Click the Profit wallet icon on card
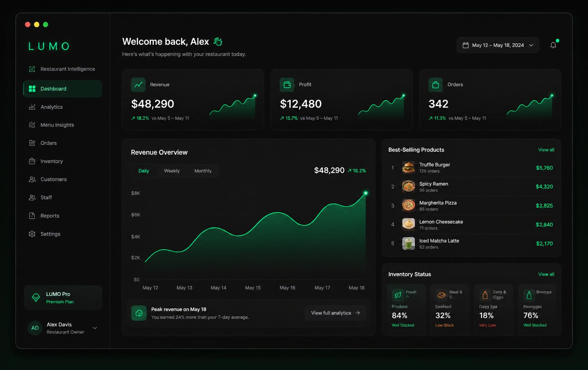Viewport: 588px width, 370px height. 287,85
